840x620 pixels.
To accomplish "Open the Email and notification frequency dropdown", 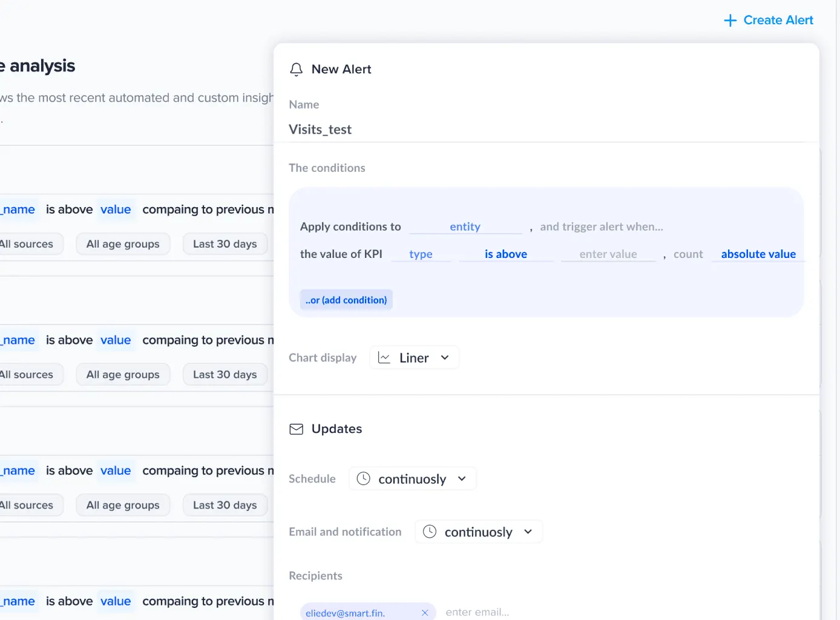I will click(479, 532).
